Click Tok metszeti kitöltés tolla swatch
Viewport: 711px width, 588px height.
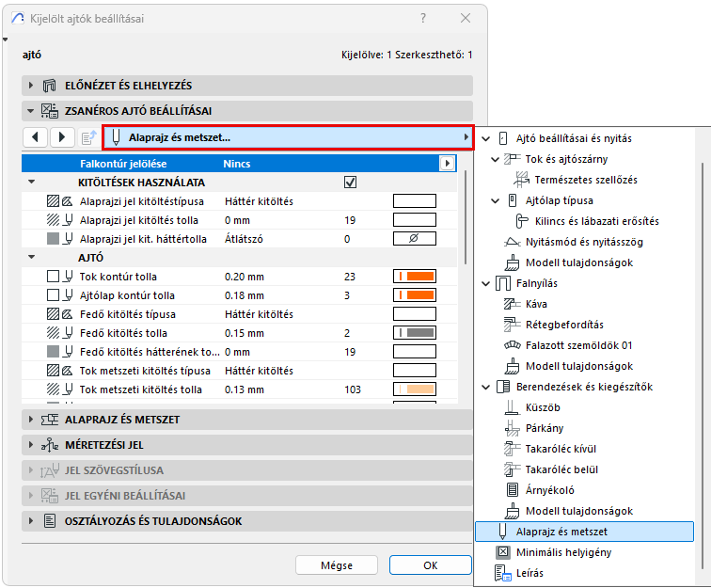415,389
